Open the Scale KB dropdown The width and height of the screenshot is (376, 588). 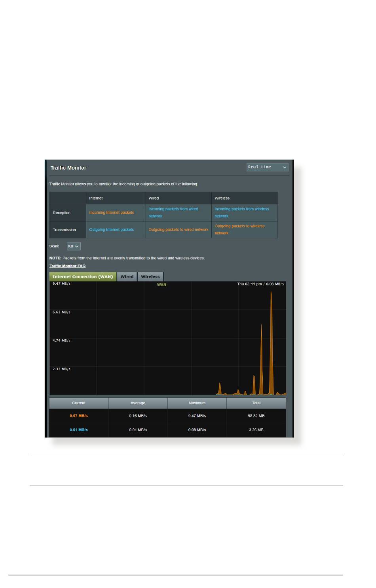(x=74, y=246)
